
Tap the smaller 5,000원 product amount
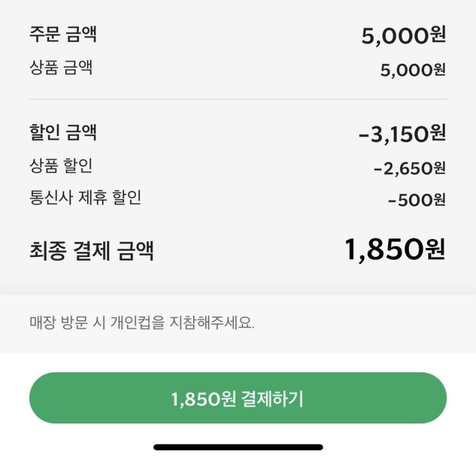[413, 70]
